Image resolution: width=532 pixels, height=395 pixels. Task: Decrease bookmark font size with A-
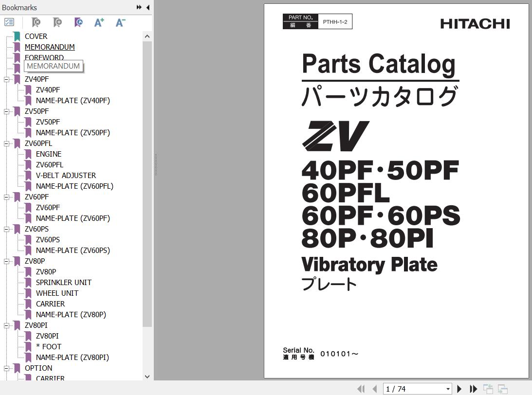pos(120,22)
